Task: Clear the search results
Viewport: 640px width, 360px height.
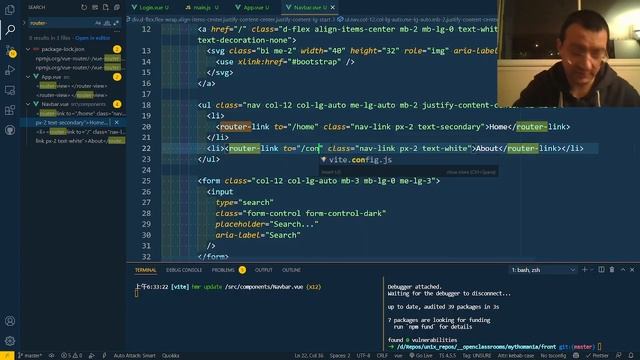Action: click(95, 7)
